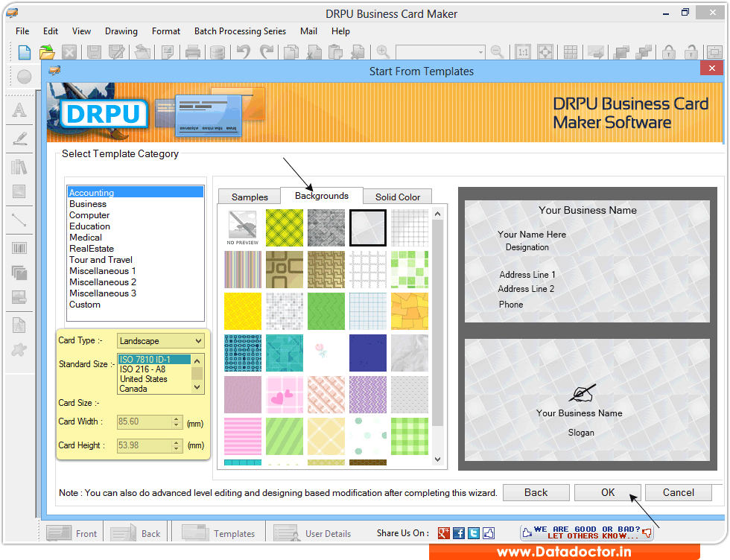Viewport: 730px width, 560px height.
Task: Click the Zoom out magnifier icon
Action: point(498,51)
